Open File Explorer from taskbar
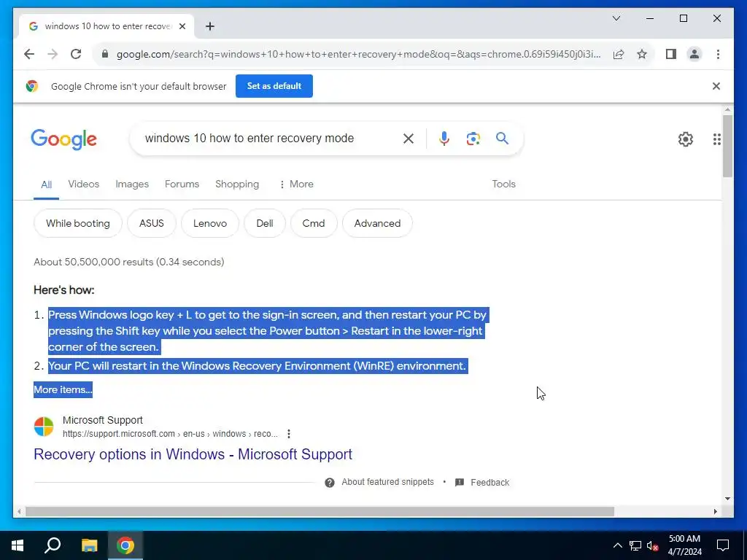The height and width of the screenshot is (560, 747). pyautogui.click(x=89, y=545)
